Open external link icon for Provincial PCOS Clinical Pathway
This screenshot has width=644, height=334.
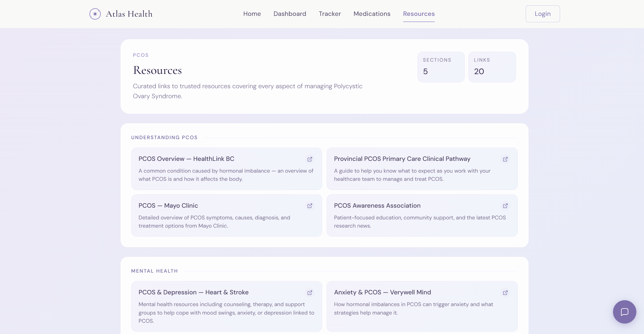[x=505, y=159]
